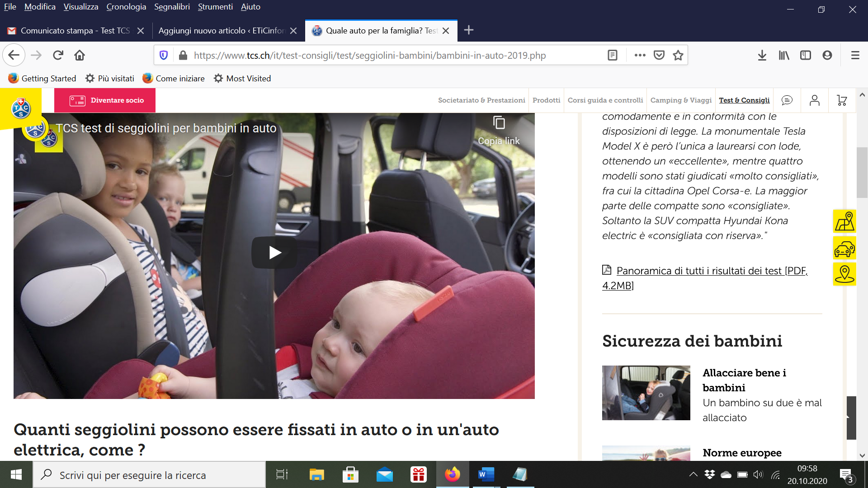Open File Explorer from taskbar
868x488 pixels.
[x=316, y=474]
